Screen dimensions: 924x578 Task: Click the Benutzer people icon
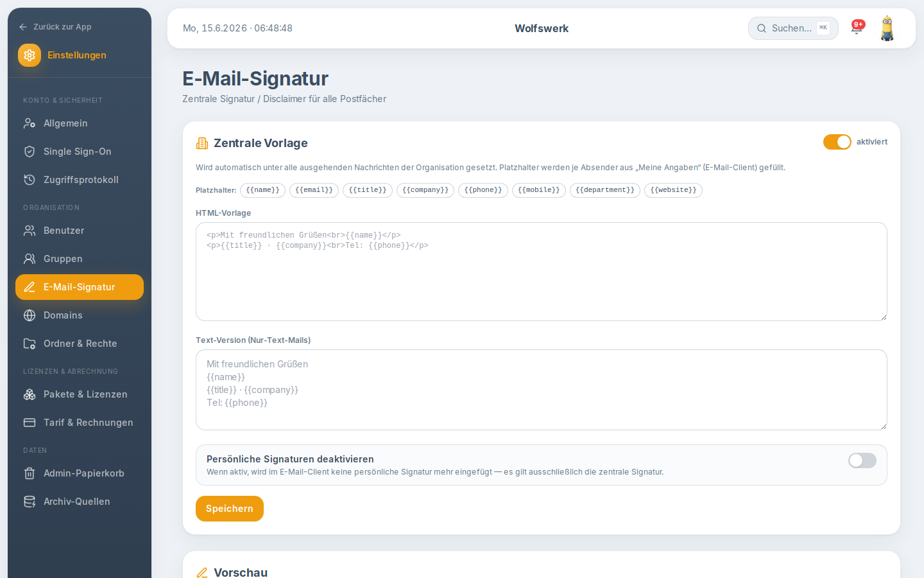tap(30, 231)
